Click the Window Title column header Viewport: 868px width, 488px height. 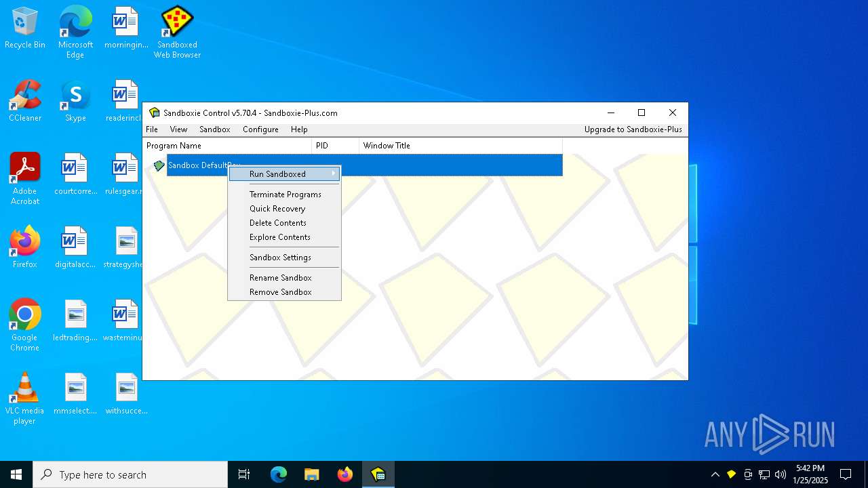461,146
